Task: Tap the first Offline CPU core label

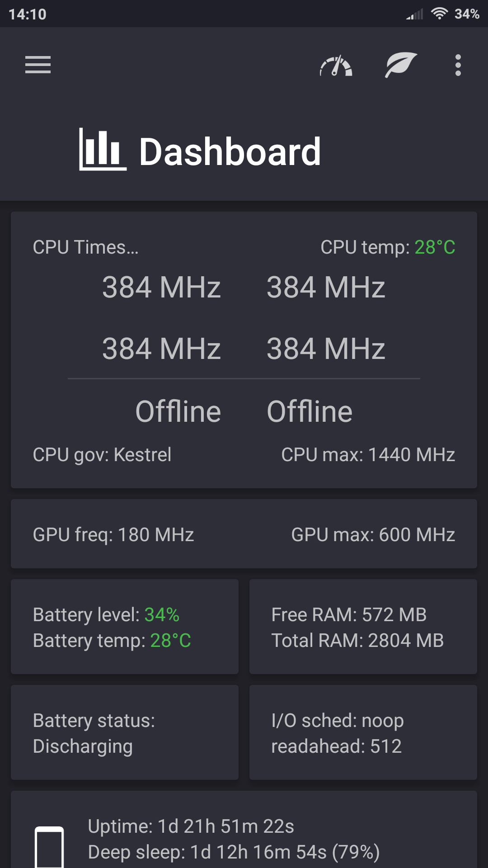Action: (x=178, y=411)
